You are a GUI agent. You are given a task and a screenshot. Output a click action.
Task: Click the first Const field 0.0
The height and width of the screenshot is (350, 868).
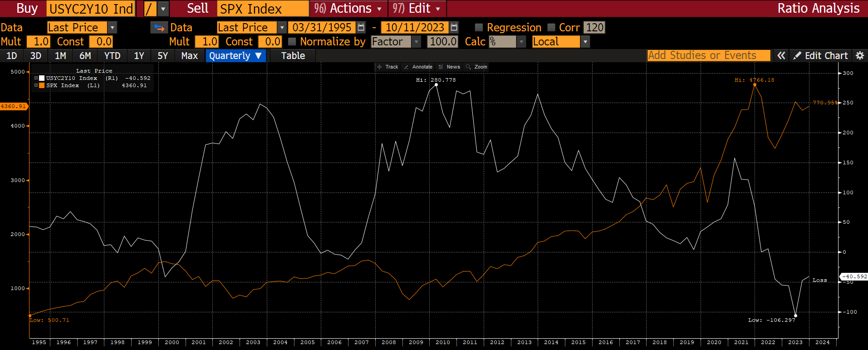click(101, 42)
